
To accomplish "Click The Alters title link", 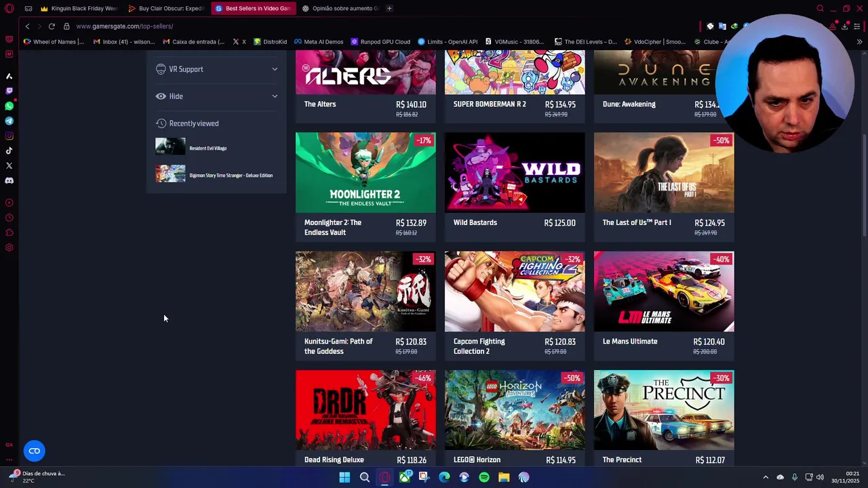I will 320,104.
